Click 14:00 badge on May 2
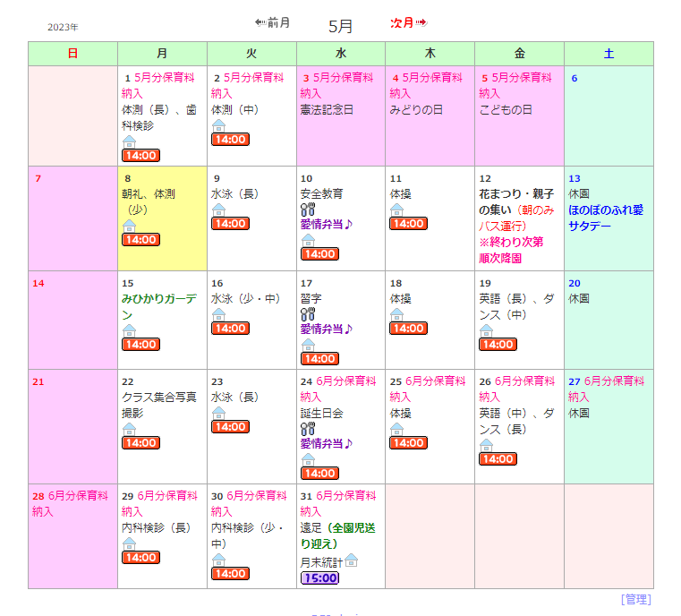Viewport: 681px width, 616px height. (230, 139)
